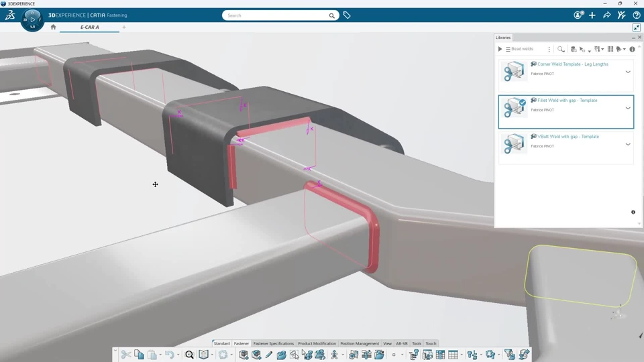Image resolution: width=644 pixels, height=362 pixels.
Task: Click the small info dot in the Libraries panel
Action: [x=633, y=213]
